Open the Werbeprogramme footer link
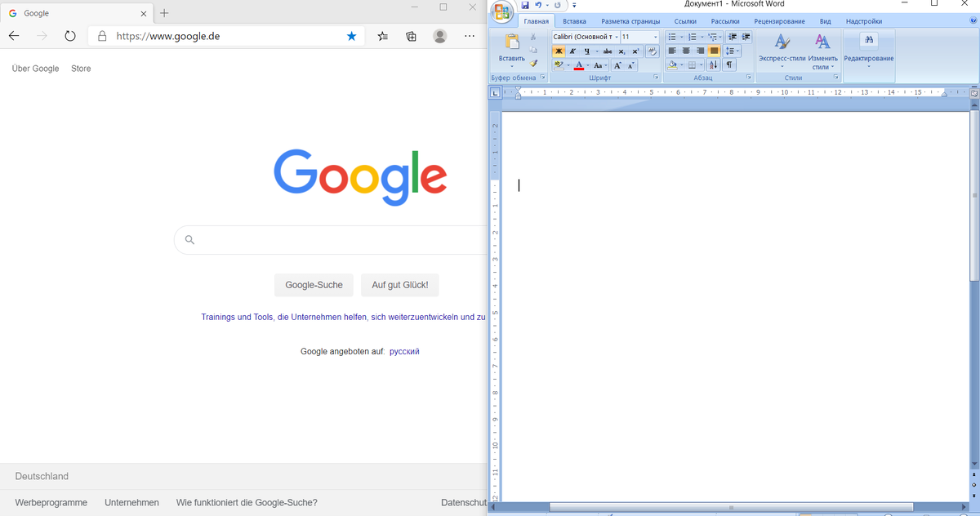The image size is (980, 516). coord(51,503)
